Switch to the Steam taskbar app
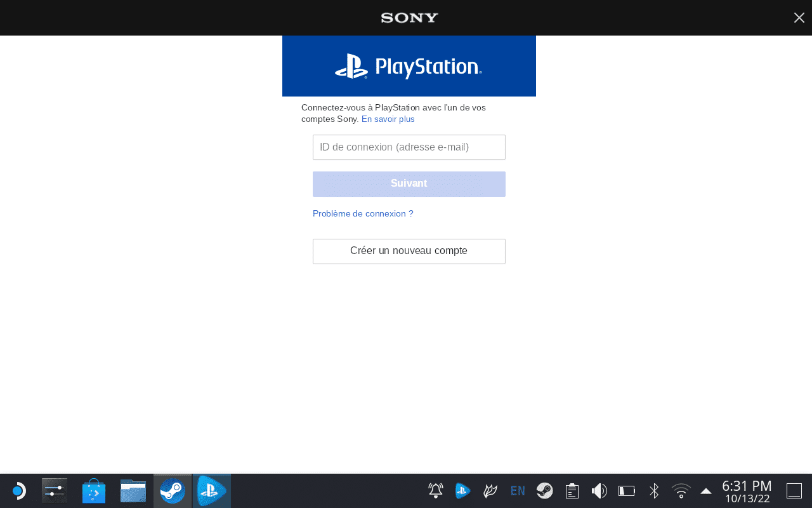 [173, 491]
